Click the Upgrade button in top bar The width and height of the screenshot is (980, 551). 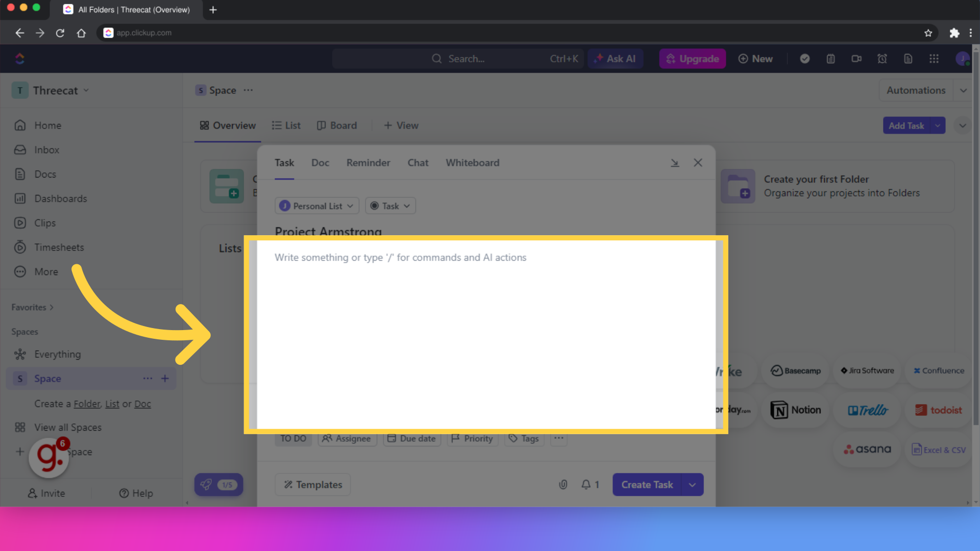coord(693,59)
